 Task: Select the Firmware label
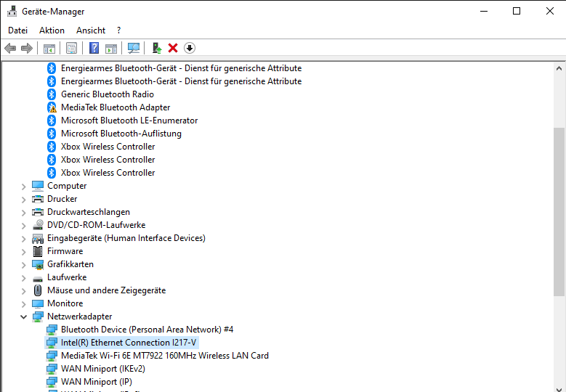point(65,251)
